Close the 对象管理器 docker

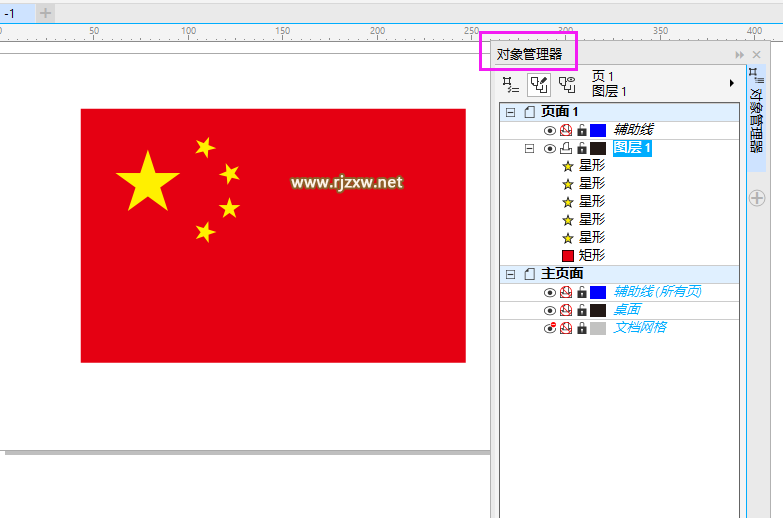click(x=757, y=55)
